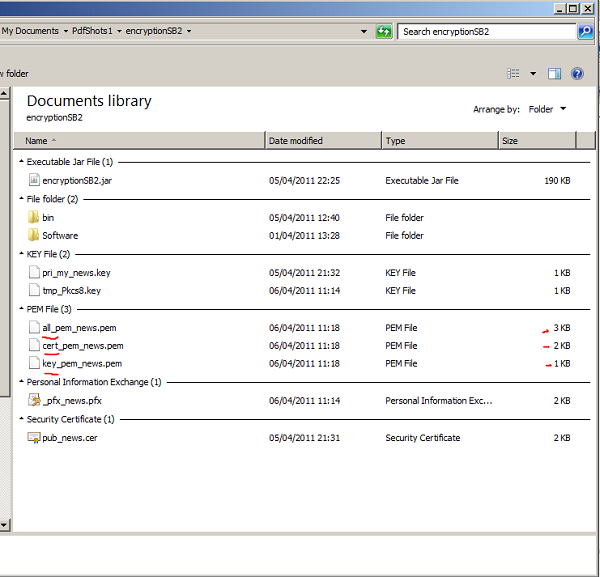
Task: Select file name pri_my_news.key
Action: [77, 272]
